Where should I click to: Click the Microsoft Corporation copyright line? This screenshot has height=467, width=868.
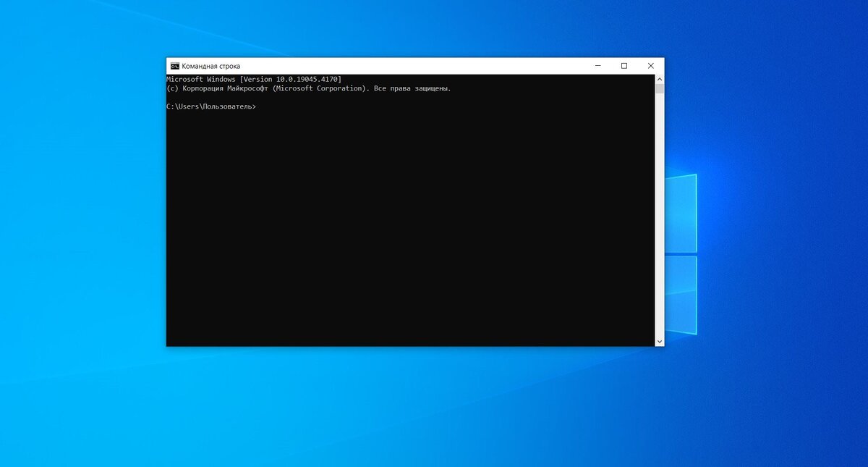309,88
